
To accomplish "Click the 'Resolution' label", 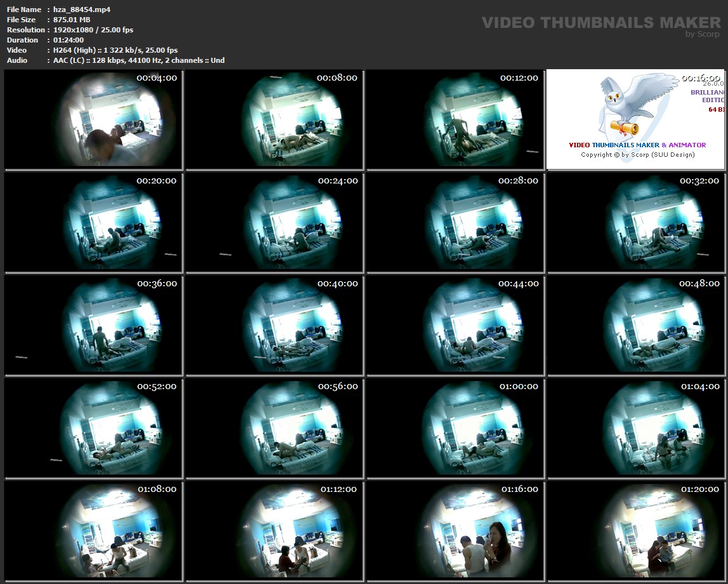I will tap(25, 30).
